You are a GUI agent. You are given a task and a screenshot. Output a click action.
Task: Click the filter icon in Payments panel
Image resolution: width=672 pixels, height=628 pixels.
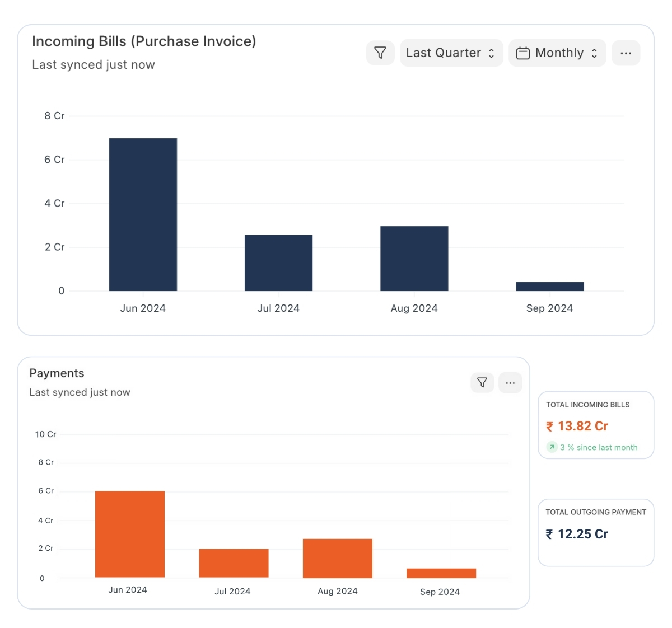(482, 383)
